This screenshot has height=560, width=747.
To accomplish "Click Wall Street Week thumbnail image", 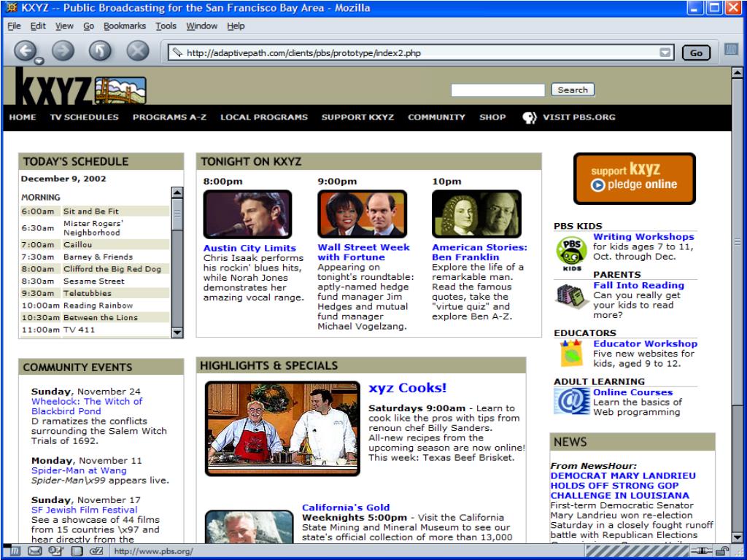I will point(362,214).
